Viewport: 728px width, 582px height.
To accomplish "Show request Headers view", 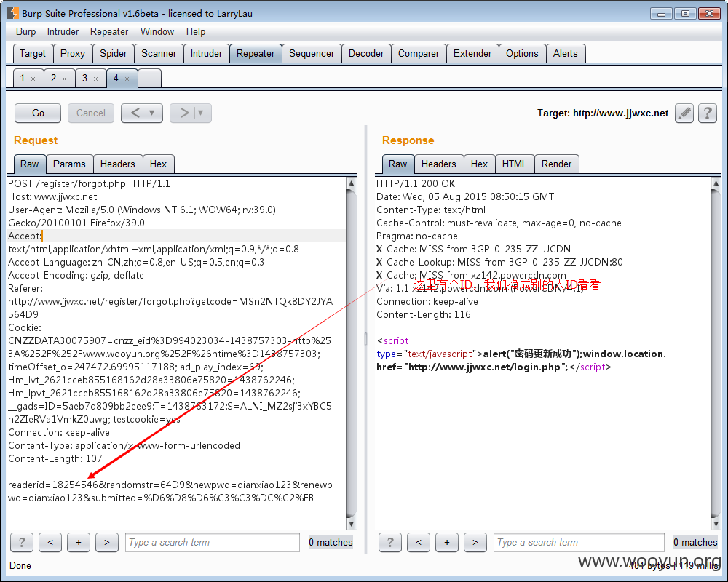I will [117, 164].
